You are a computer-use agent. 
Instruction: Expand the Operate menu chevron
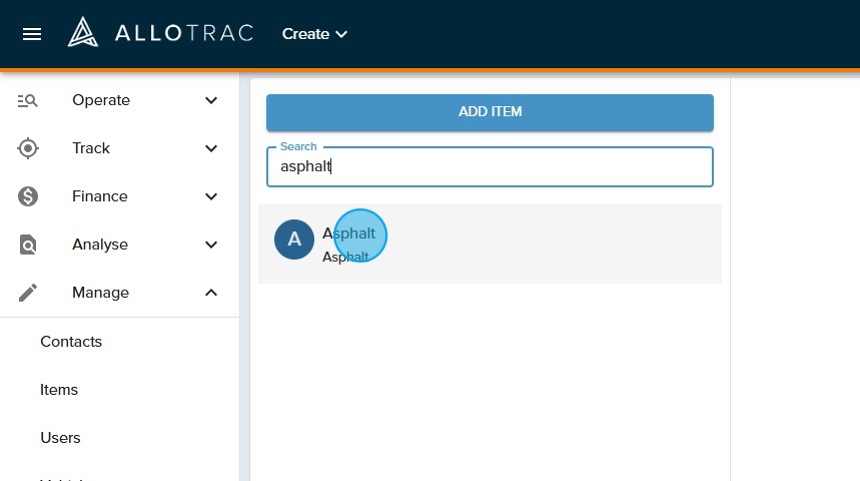[211, 100]
